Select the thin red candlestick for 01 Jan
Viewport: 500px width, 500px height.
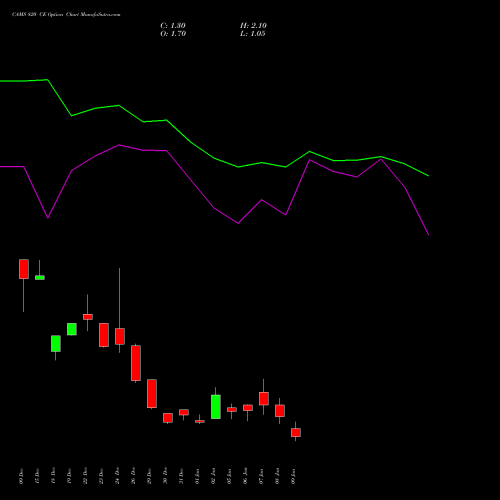200,421
